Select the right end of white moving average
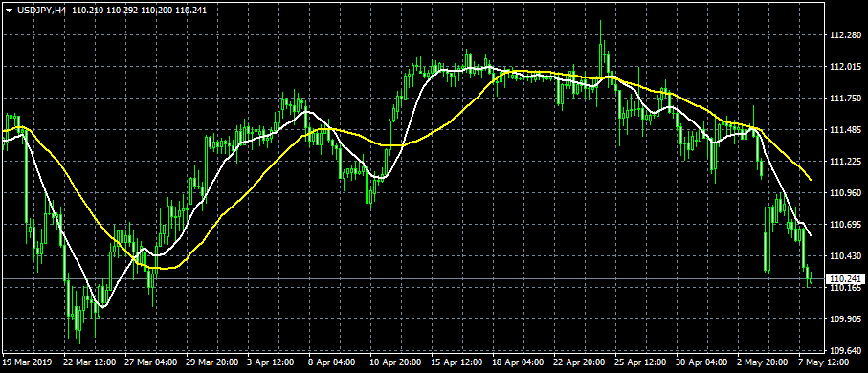The height and width of the screenshot is (373, 868). (x=811, y=234)
